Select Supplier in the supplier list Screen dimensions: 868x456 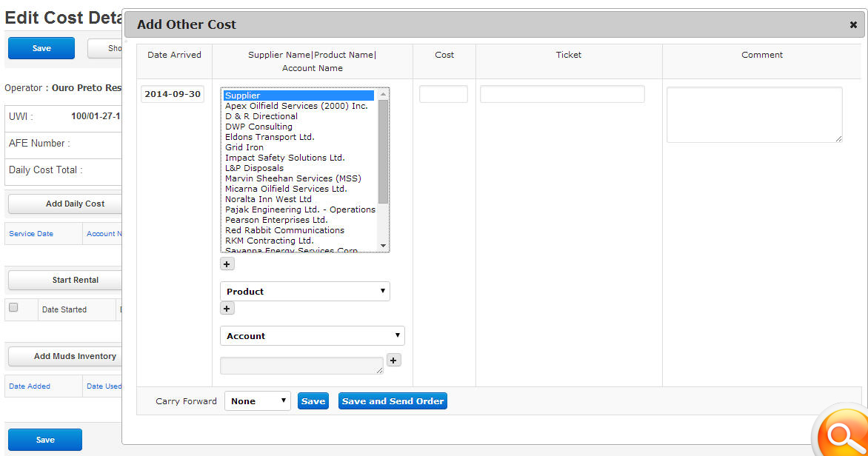coord(299,95)
